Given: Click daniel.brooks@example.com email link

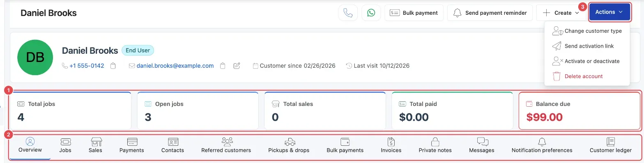Looking at the screenshot, I should tap(175, 66).
